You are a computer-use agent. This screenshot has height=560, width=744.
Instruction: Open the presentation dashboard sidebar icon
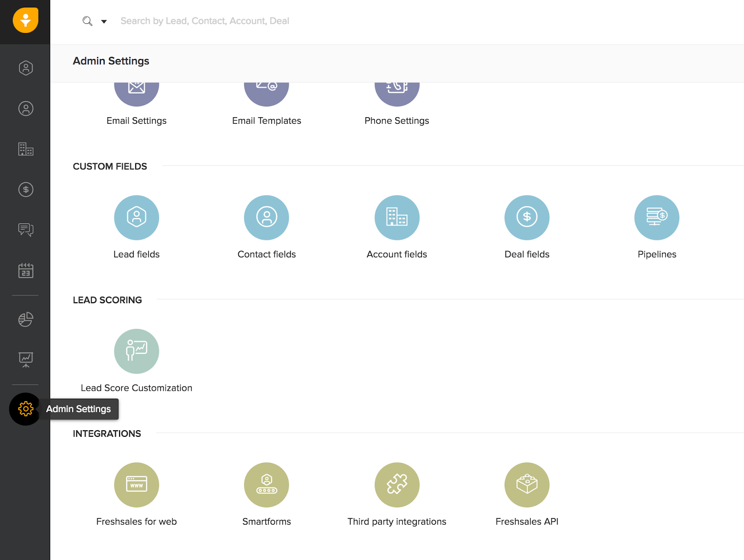point(26,360)
